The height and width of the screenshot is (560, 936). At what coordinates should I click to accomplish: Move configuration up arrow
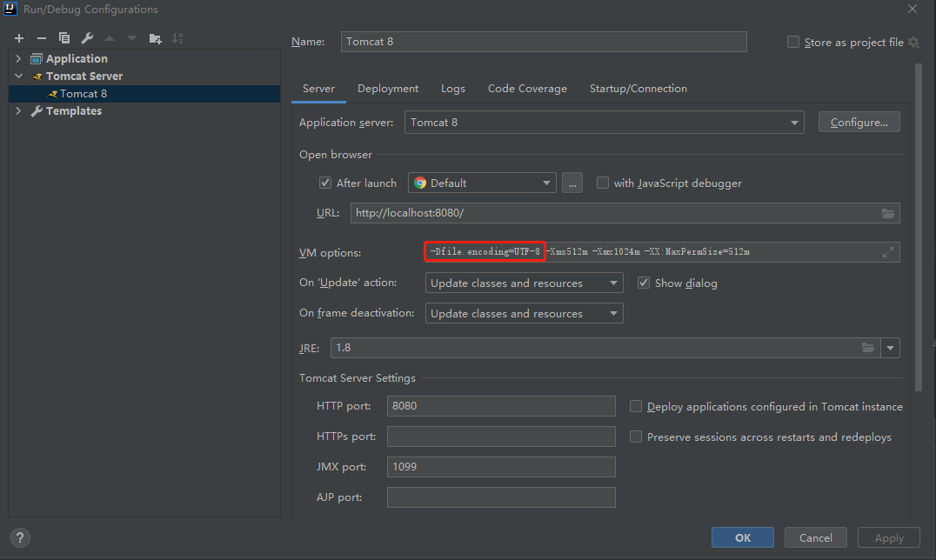(110, 38)
